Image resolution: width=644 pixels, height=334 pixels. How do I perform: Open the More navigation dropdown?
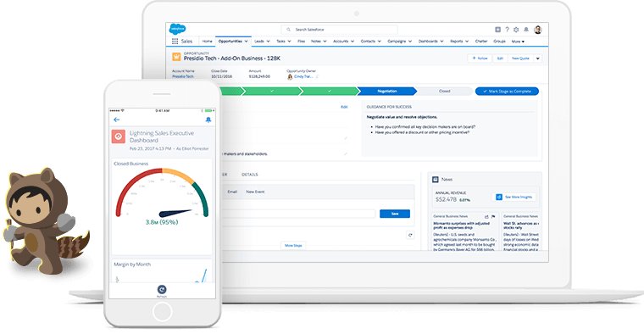click(x=518, y=42)
